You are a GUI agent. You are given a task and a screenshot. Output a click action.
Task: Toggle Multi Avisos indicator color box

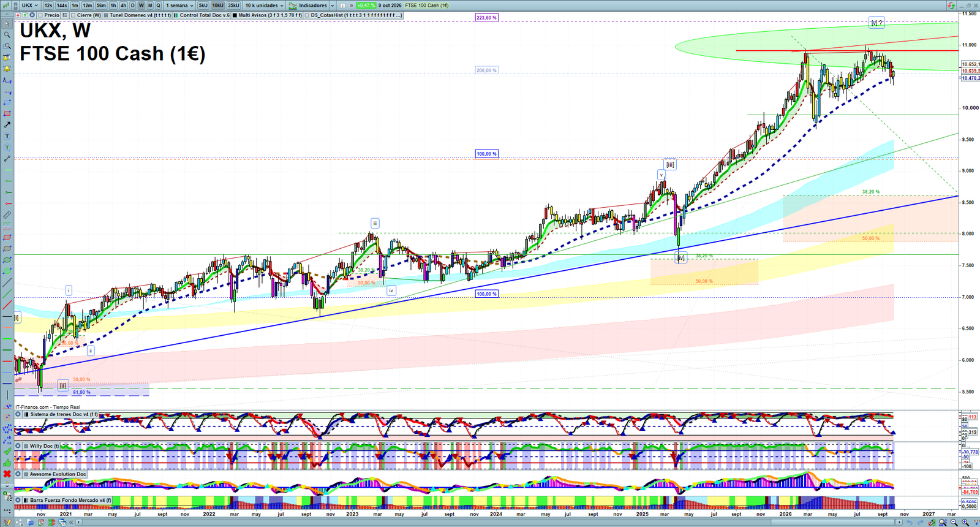[x=235, y=15]
